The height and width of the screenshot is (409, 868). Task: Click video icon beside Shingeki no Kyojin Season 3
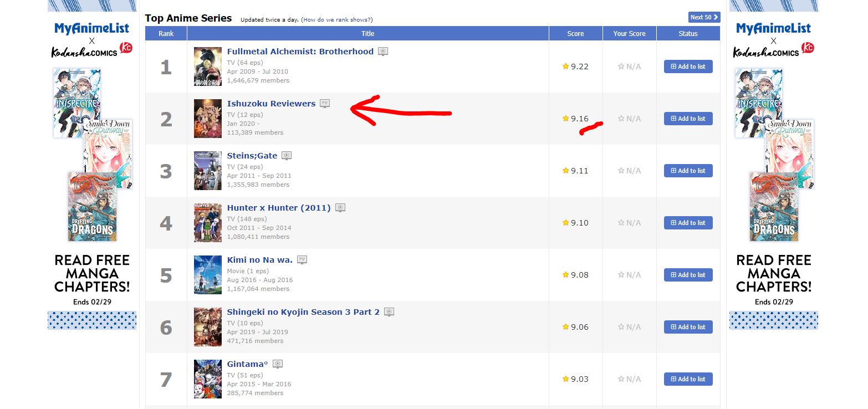(x=389, y=312)
